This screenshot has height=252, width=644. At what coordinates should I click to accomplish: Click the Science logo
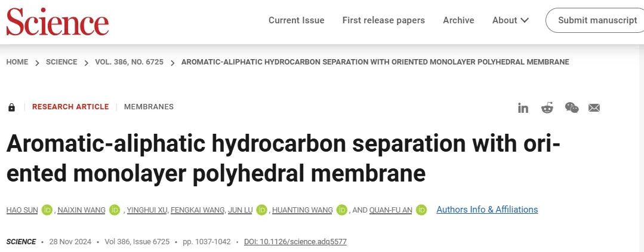click(x=58, y=21)
